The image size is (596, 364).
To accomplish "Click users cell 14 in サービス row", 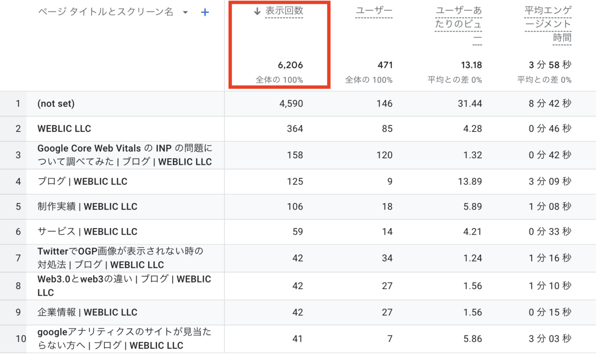I will [387, 232].
